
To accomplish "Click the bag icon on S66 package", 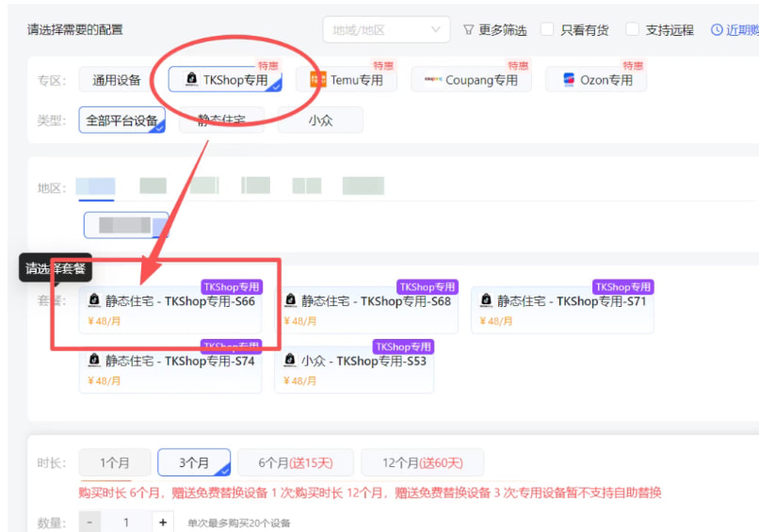I will (94, 300).
